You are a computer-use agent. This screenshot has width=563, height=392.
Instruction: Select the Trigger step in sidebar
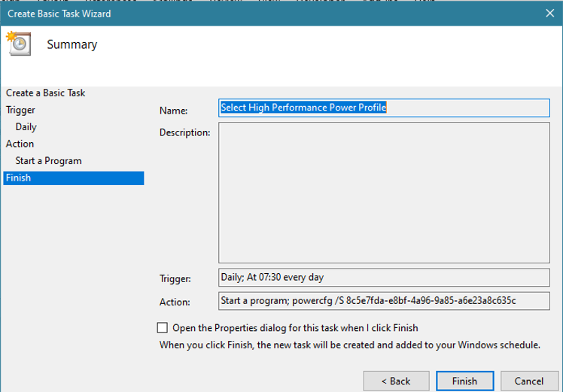click(x=20, y=110)
